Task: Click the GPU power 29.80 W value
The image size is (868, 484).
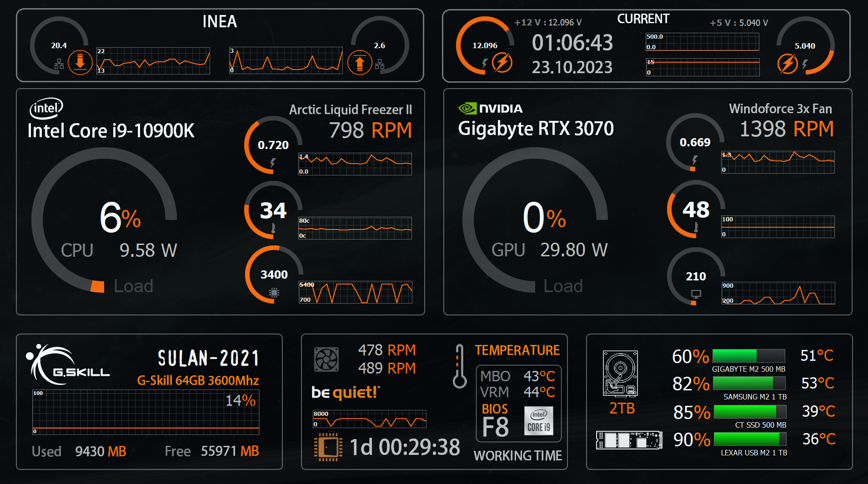Action: [574, 250]
